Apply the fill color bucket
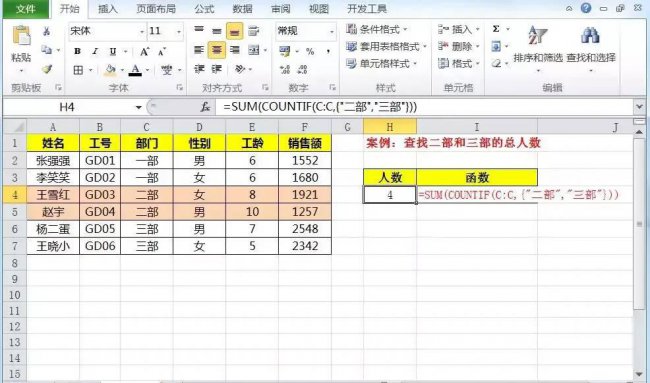 pos(110,70)
